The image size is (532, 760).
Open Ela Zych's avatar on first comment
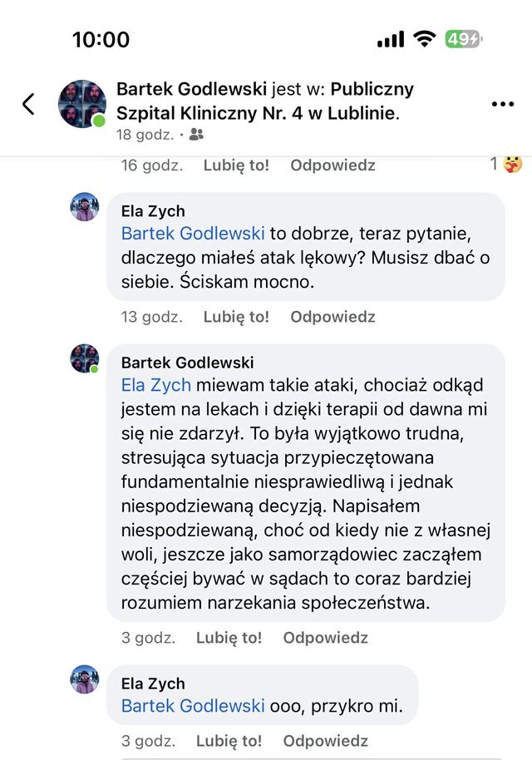[x=85, y=207]
